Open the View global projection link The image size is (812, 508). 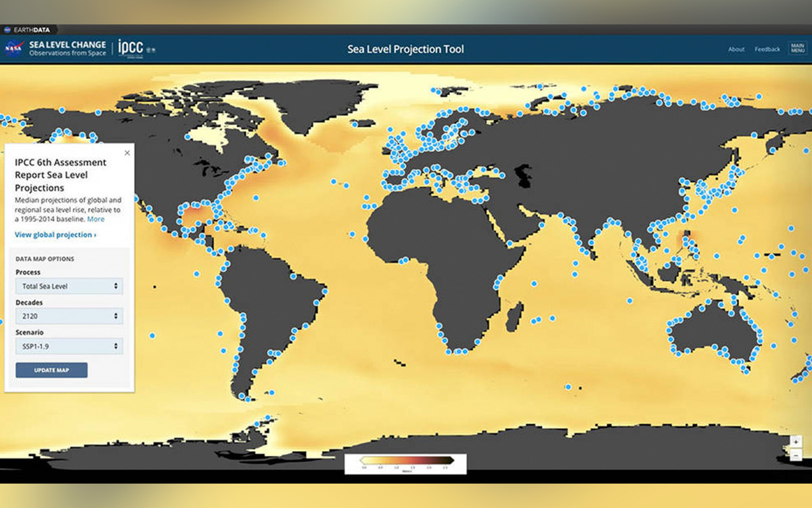click(x=55, y=234)
